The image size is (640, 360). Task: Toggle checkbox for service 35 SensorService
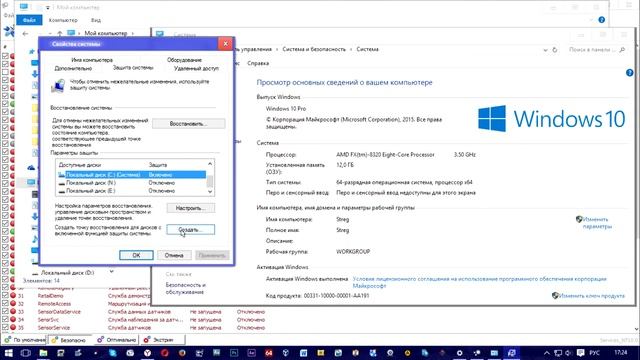pyautogui.click(x=5, y=327)
